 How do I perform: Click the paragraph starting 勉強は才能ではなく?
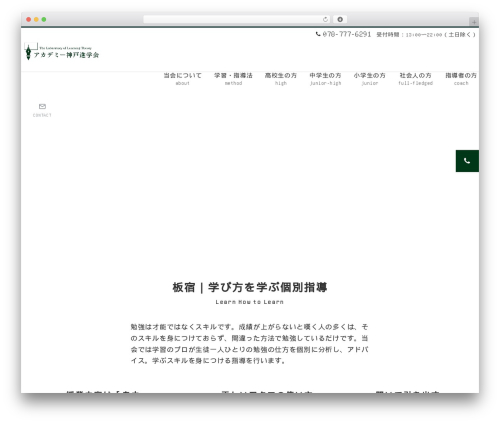click(x=249, y=344)
